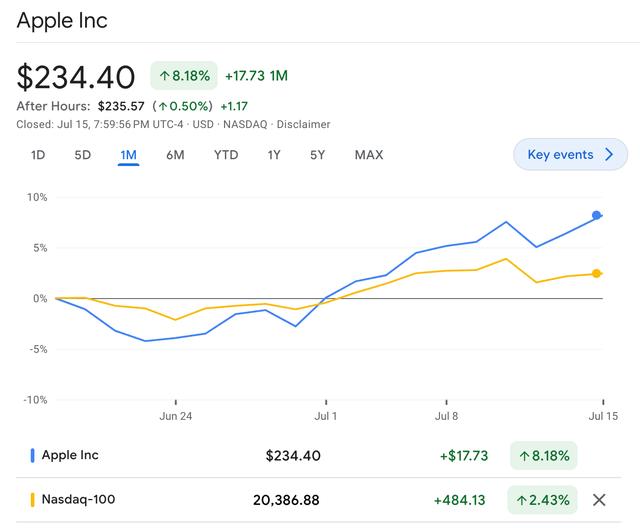Click the green 8.18% up-arrow badge beside price

183,76
